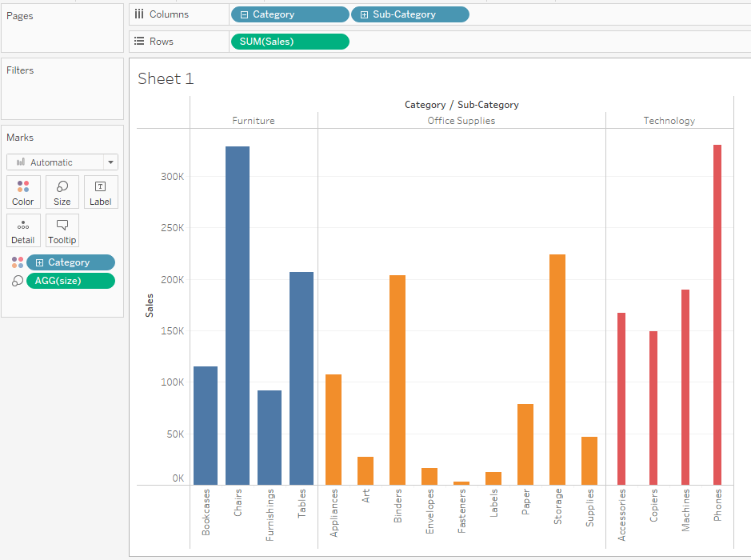Expand the Sub-Category pill in Columns
Image resolution: width=751 pixels, height=560 pixels.
[364, 15]
